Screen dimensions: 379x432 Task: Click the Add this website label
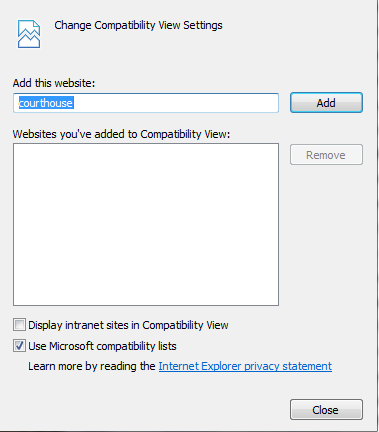[x=54, y=83]
